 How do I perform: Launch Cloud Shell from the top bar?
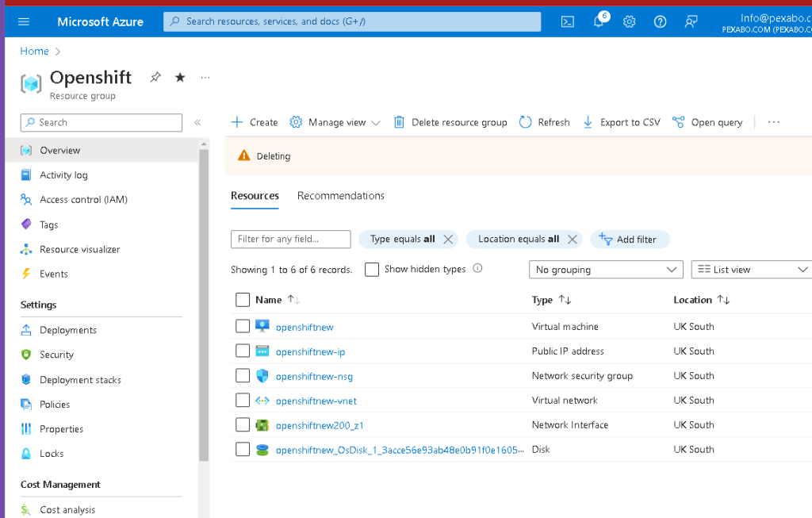point(568,21)
